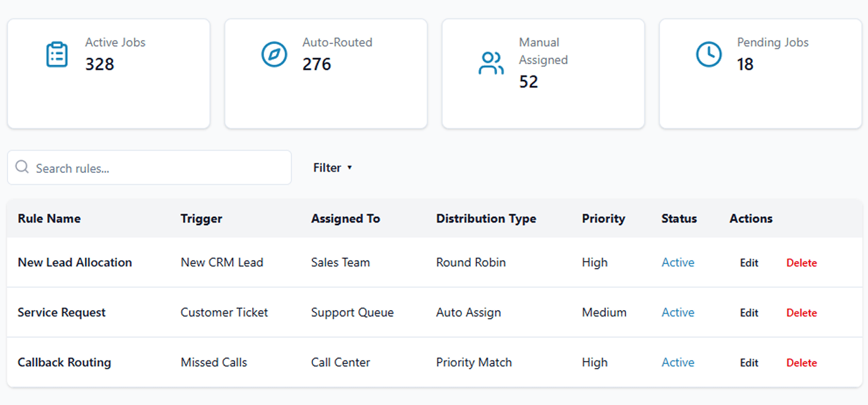
Task: Click Active status for Callback Routing
Action: pos(678,363)
